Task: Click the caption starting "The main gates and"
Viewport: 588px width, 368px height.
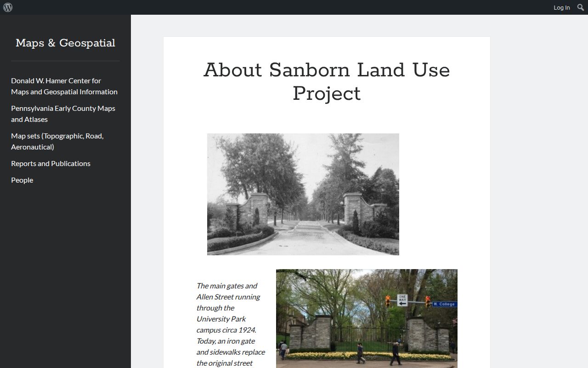Action: tap(231, 324)
